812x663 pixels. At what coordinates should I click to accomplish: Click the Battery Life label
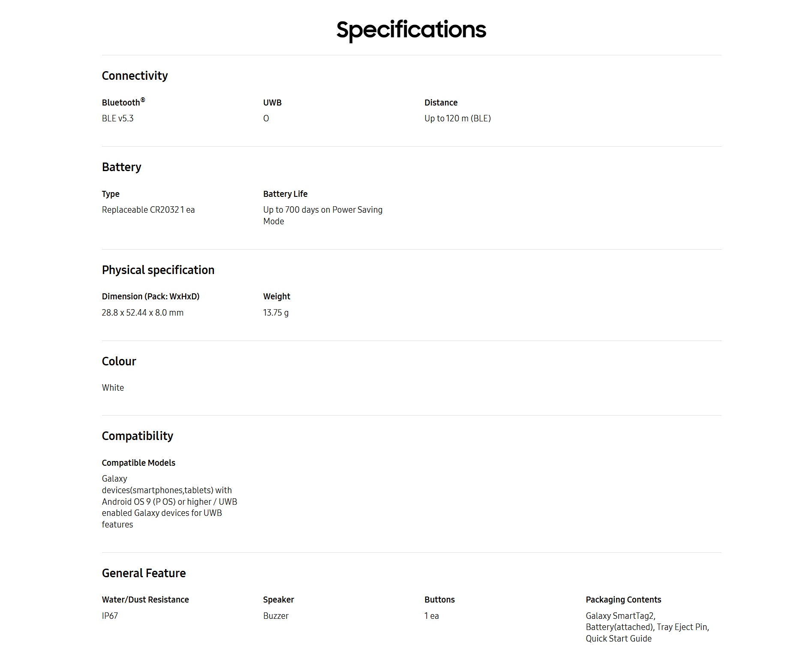tap(285, 194)
